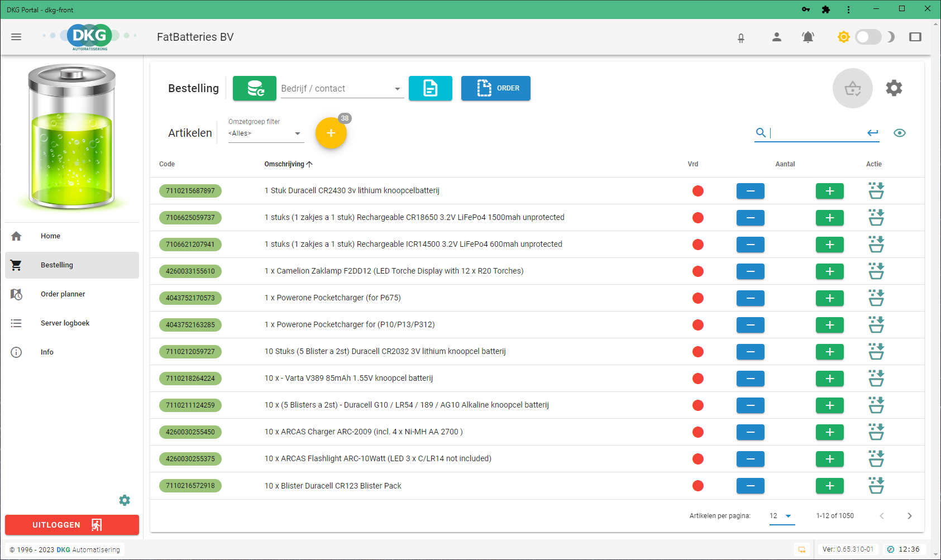Image resolution: width=941 pixels, height=560 pixels.
Task: Decrease quantity for Camelion Zaklamp row
Action: click(751, 271)
